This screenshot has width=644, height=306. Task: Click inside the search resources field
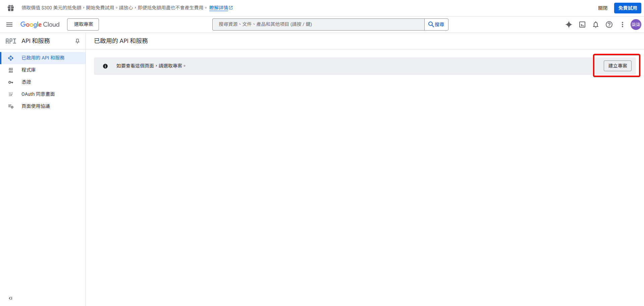tap(318, 24)
